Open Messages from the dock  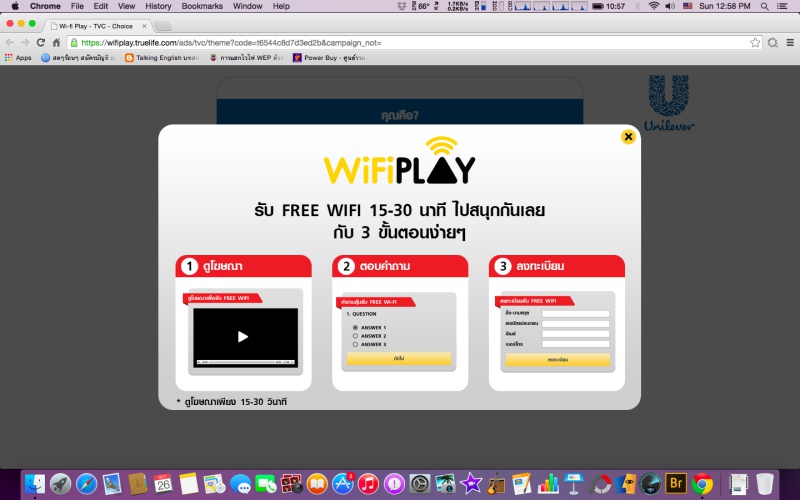tap(240, 484)
